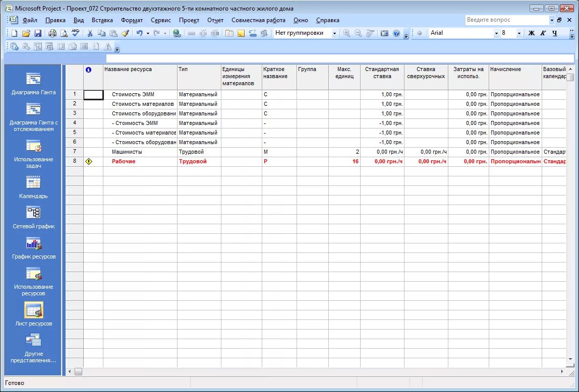This screenshot has width=579, height=392.
Task: Click the camera Copy Picture icon
Action: (384, 33)
